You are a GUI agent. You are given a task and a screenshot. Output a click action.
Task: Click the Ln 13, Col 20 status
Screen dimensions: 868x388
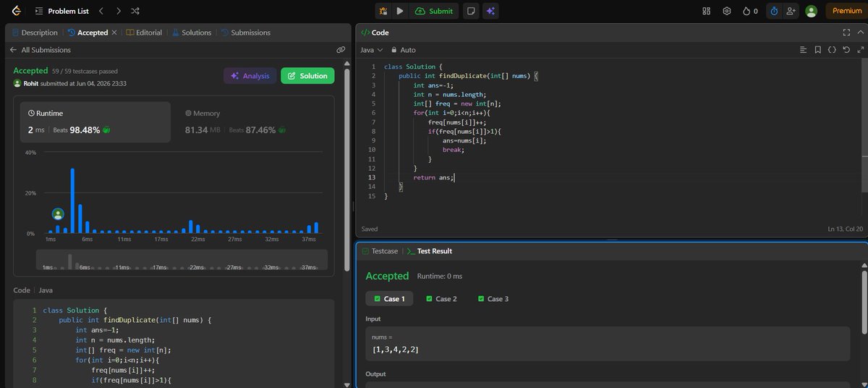pyautogui.click(x=845, y=229)
